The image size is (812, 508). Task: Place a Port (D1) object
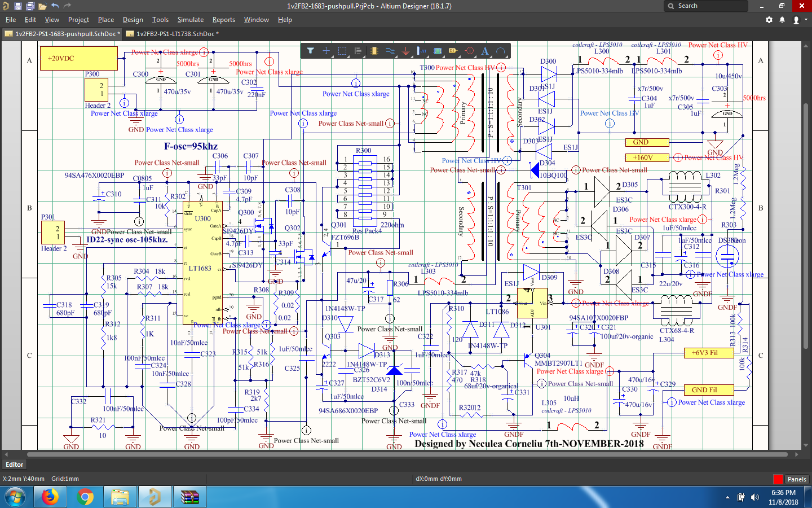point(453,51)
